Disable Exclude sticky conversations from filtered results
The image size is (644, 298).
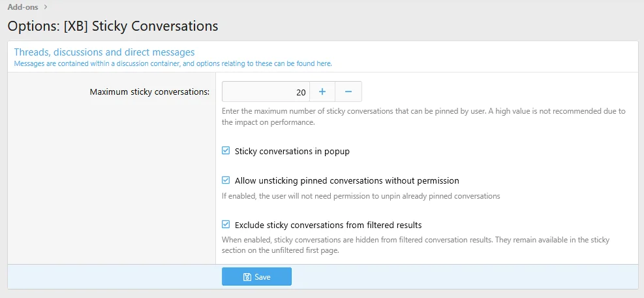point(226,225)
